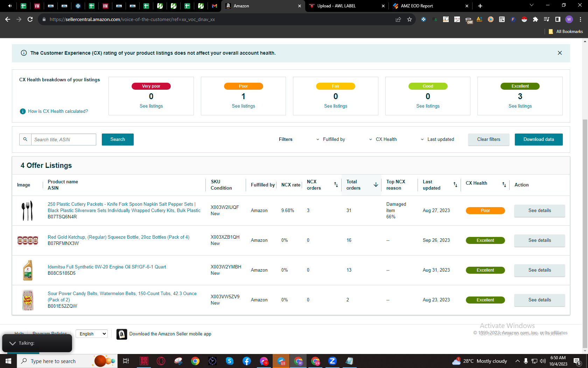Open the English language dropdown

click(x=92, y=334)
